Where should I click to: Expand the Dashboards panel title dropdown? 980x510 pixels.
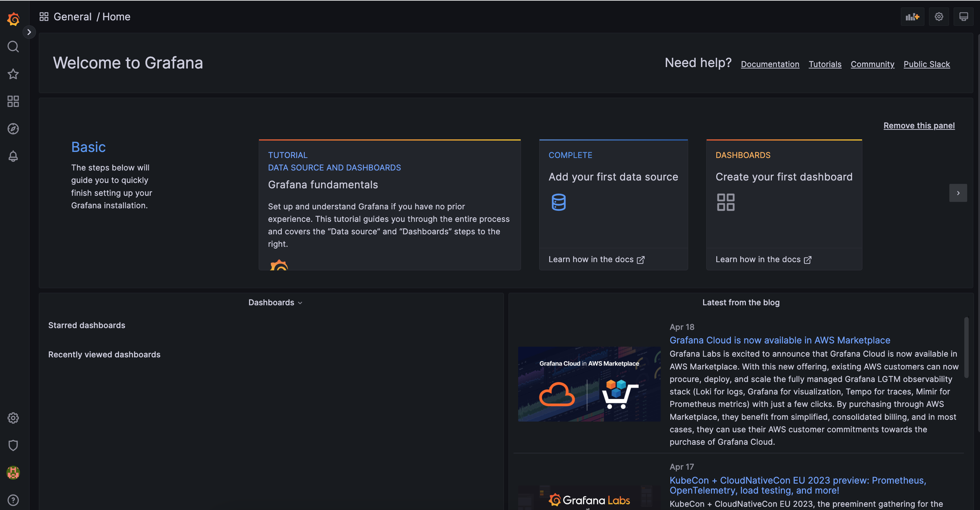(x=275, y=302)
